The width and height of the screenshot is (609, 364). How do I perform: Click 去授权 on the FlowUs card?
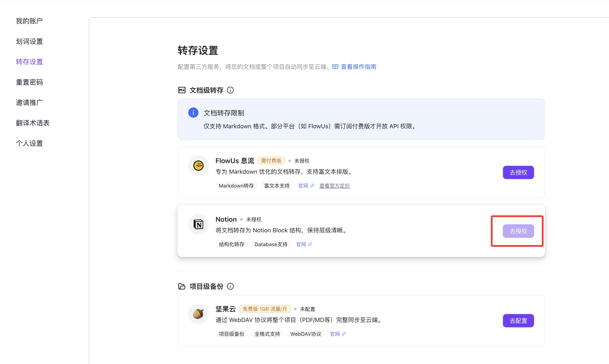click(x=518, y=172)
